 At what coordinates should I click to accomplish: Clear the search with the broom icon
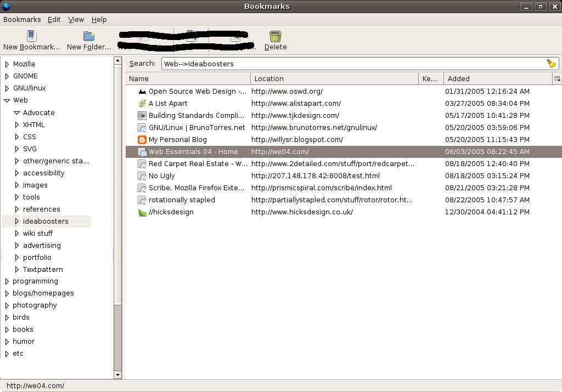click(551, 64)
